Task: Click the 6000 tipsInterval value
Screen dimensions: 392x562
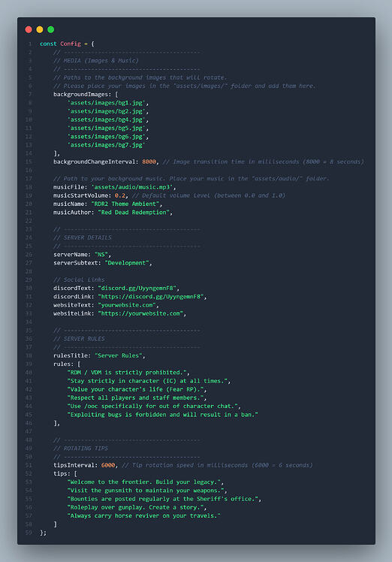Action: click(108, 465)
